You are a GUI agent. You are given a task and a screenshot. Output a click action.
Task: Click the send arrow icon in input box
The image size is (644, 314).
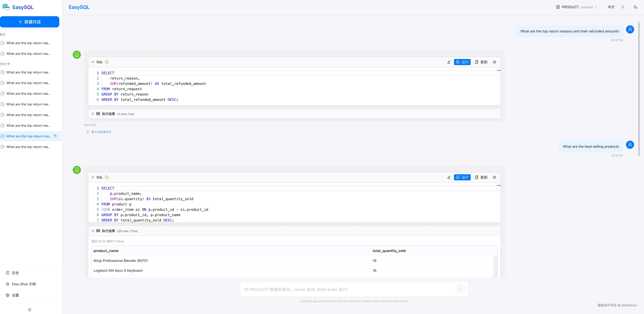click(461, 289)
